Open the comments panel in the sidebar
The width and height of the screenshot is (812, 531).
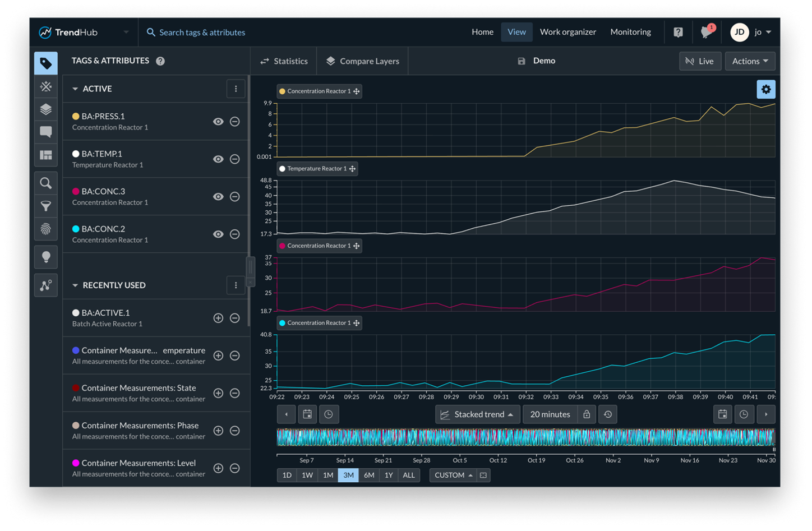45,131
